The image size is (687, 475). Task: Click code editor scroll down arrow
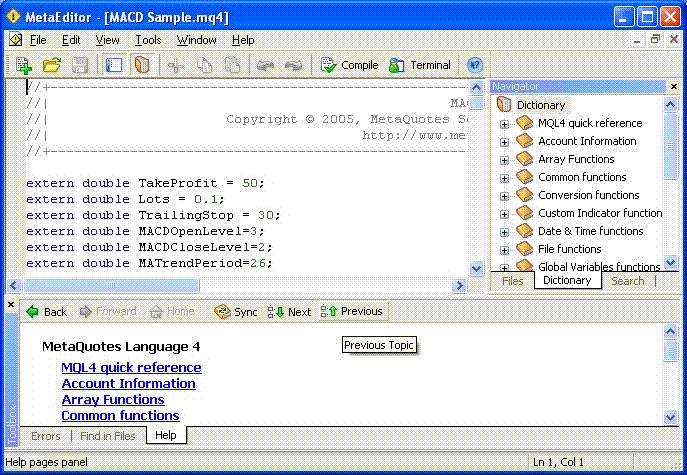[x=476, y=268]
